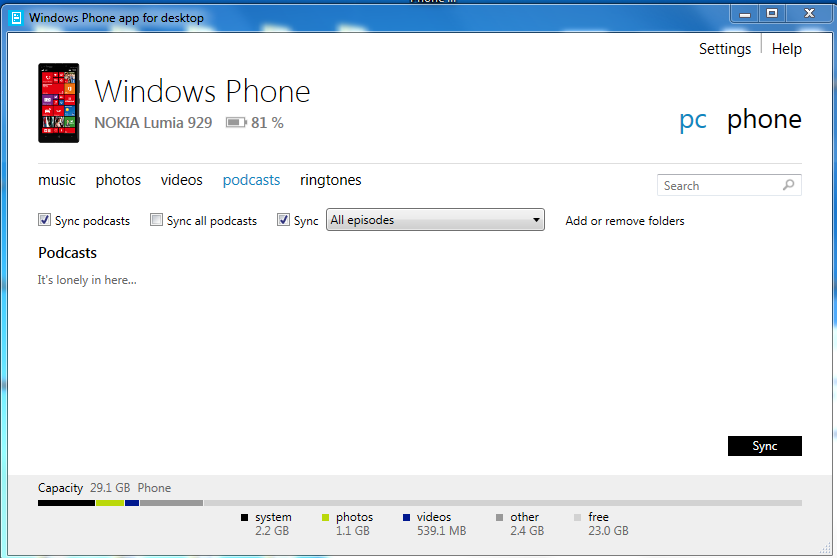Open Settings

(725, 49)
